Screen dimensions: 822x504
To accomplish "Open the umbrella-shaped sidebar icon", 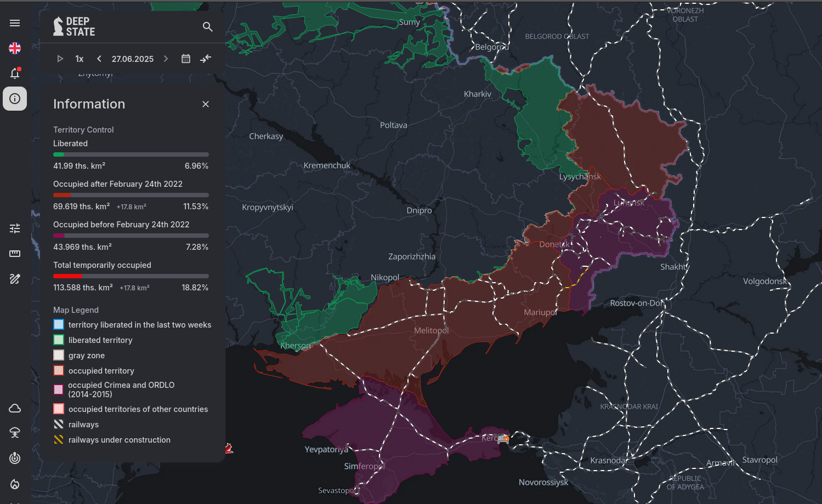I will [15, 433].
